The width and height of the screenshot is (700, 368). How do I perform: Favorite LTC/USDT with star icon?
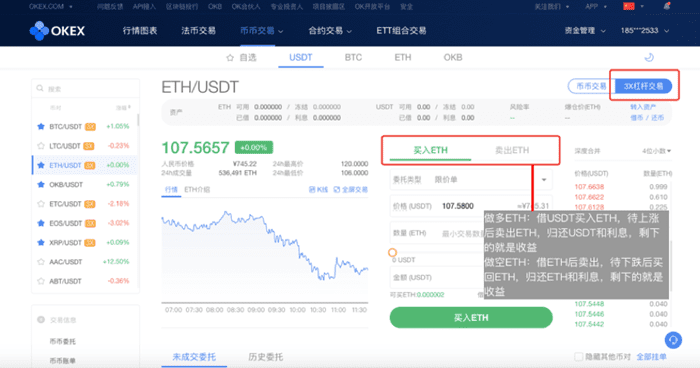point(41,146)
